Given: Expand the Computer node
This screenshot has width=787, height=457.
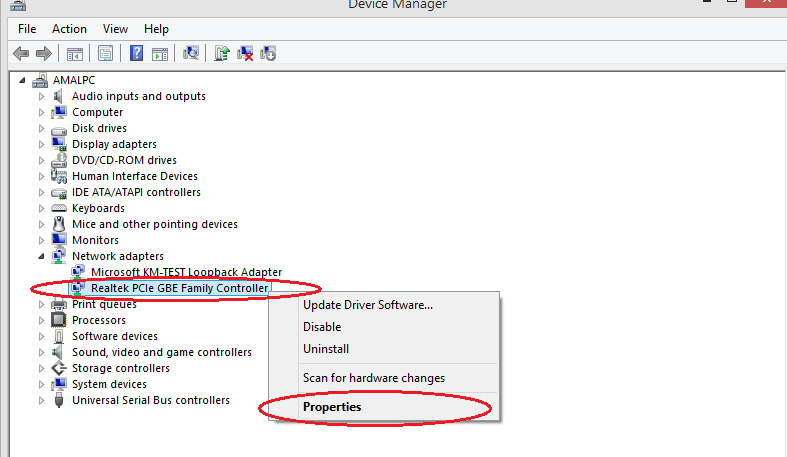Looking at the screenshot, I should click(41, 112).
